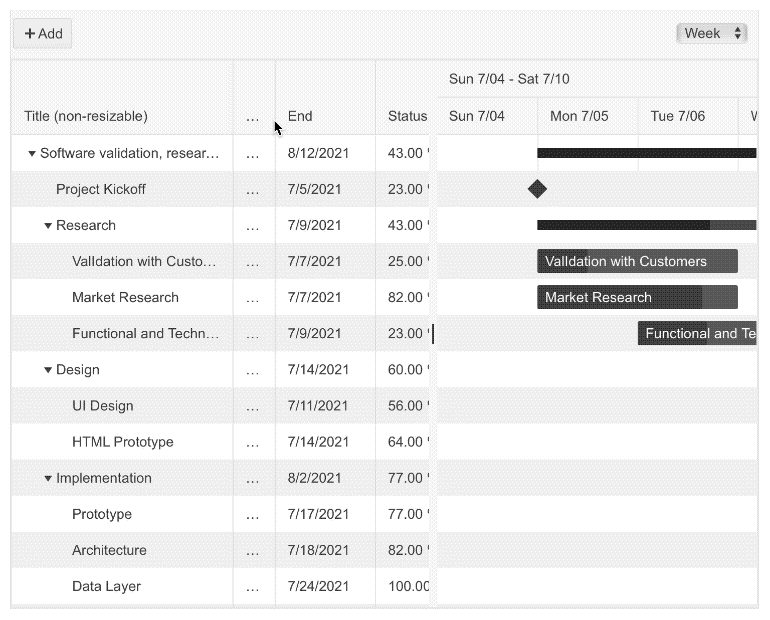Select the Validation with Customers task bar
Screen dimensions: 770x620
(x=637, y=261)
